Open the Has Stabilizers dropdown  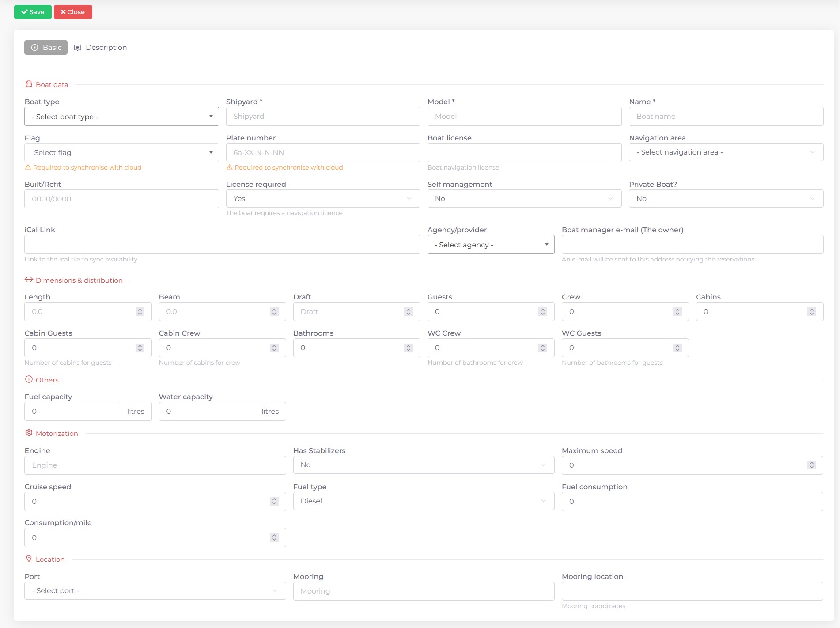[x=424, y=465]
